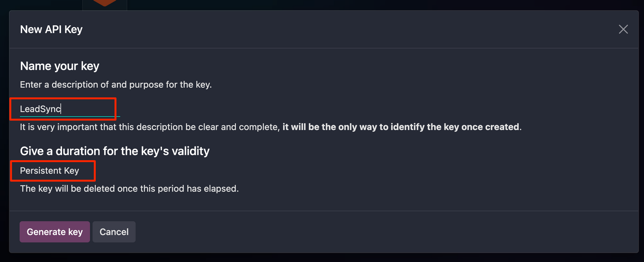Click the X icon in dialog header
Screen dimensions: 644x262
click(x=623, y=29)
